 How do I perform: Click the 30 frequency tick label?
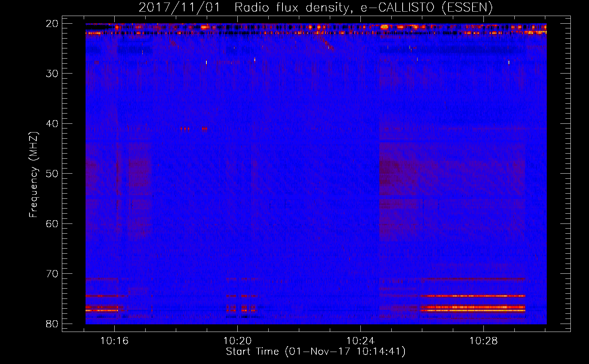52,74
